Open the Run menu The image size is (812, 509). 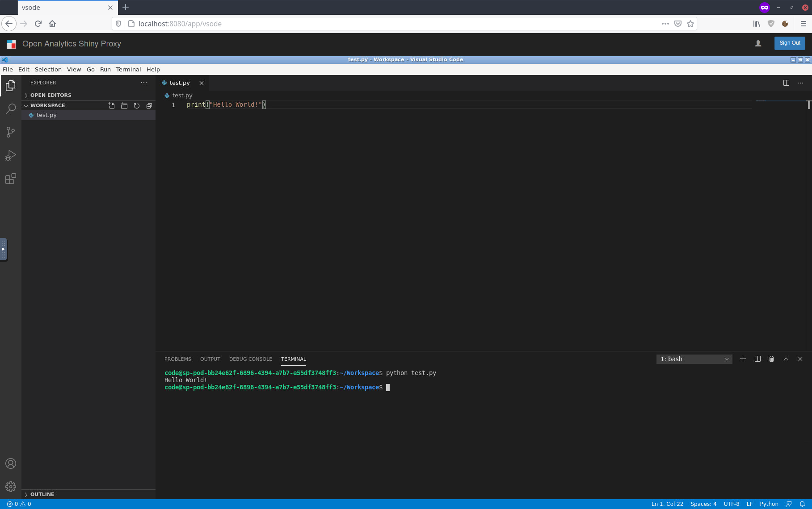coord(105,69)
